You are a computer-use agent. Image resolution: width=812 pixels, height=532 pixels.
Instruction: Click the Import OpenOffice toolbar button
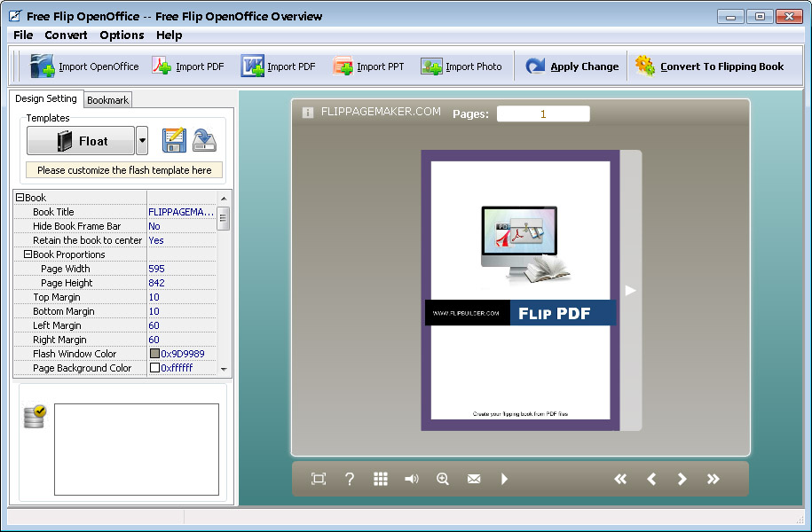84,66
